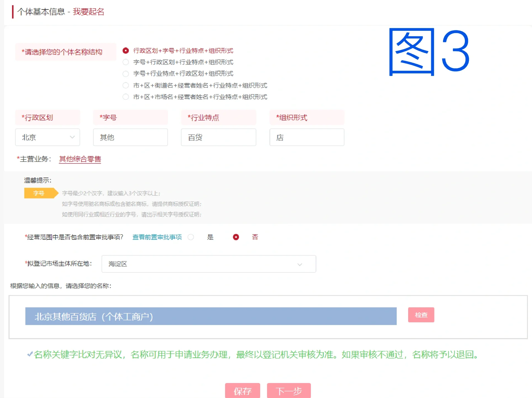Select 否 for pre-approval items
532x398 pixels.
[236, 237]
